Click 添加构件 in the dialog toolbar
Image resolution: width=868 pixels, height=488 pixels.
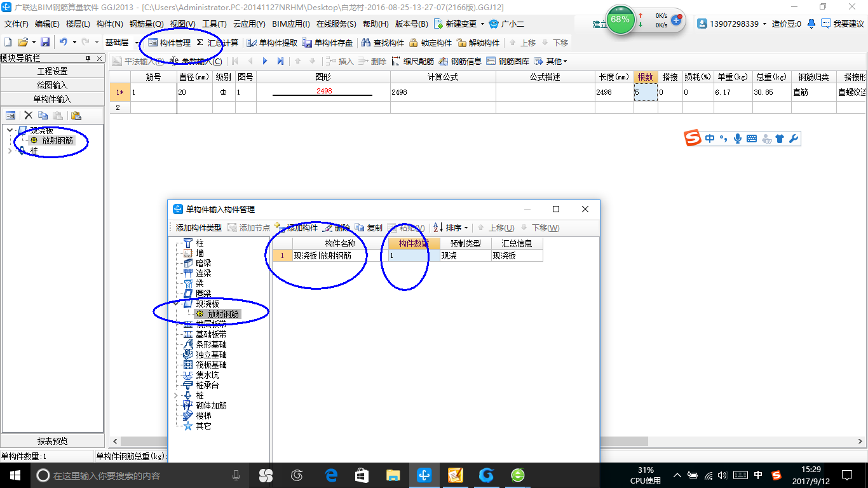[296, 228]
